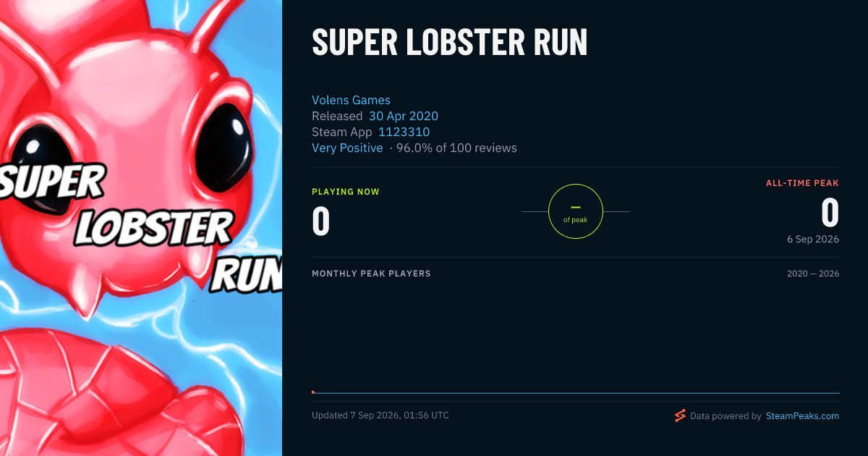Open Steam App ID 1123310
The width and height of the screenshot is (868, 456).
click(x=404, y=132)
